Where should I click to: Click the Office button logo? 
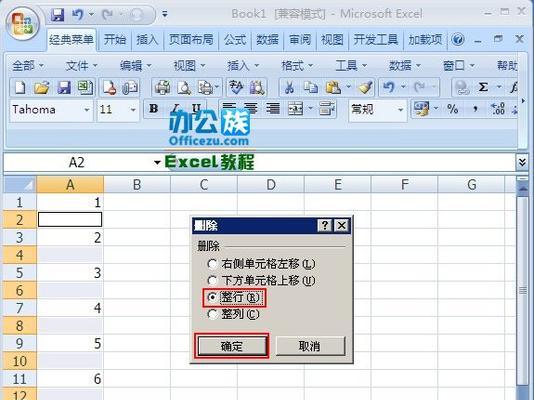pyautogui.click(x=22, y=24)
